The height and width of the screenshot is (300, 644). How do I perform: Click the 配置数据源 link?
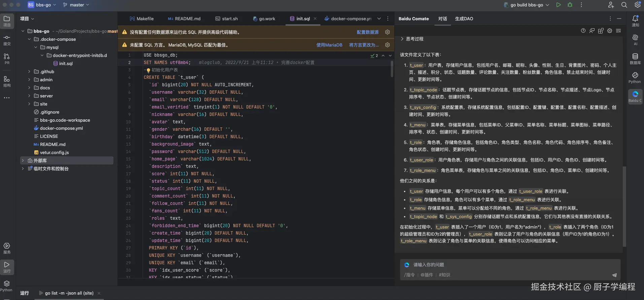coord(368,32)
